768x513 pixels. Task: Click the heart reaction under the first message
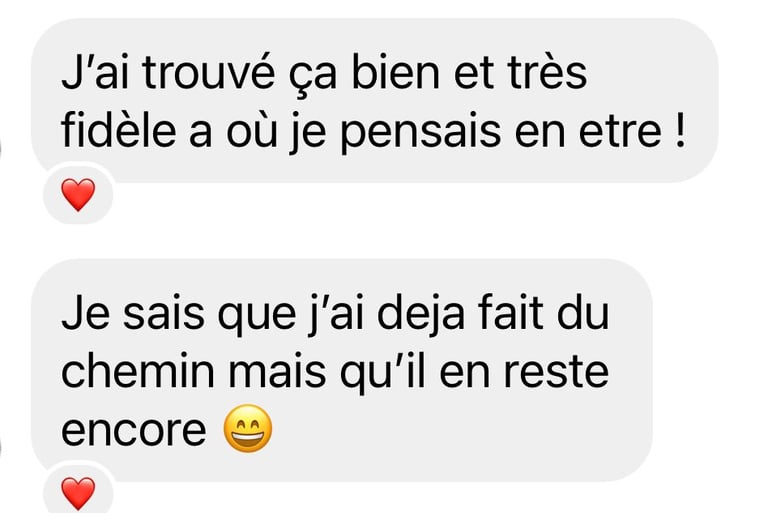pos(78,195)
